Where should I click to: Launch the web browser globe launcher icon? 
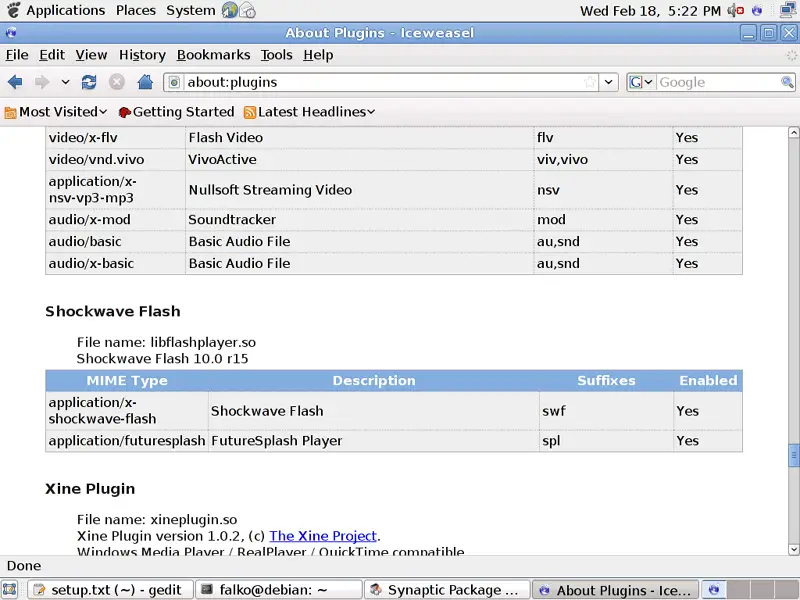(x=230, y=10)
